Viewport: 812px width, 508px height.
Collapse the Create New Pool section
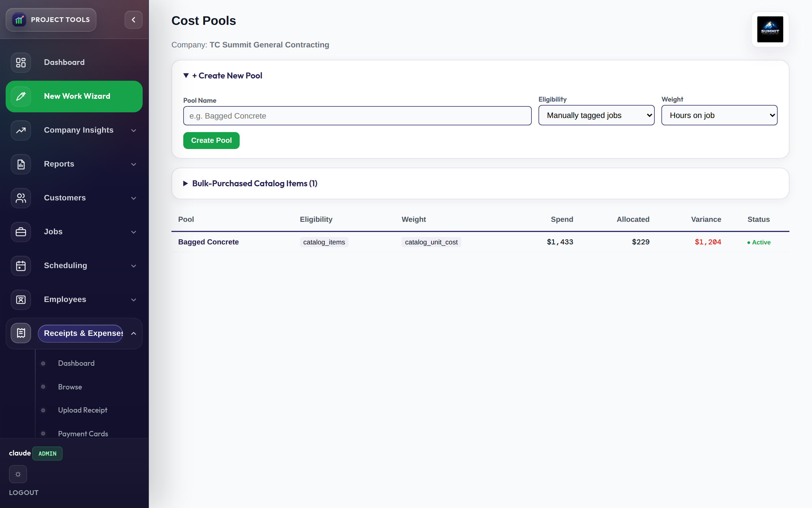point(223,76)
